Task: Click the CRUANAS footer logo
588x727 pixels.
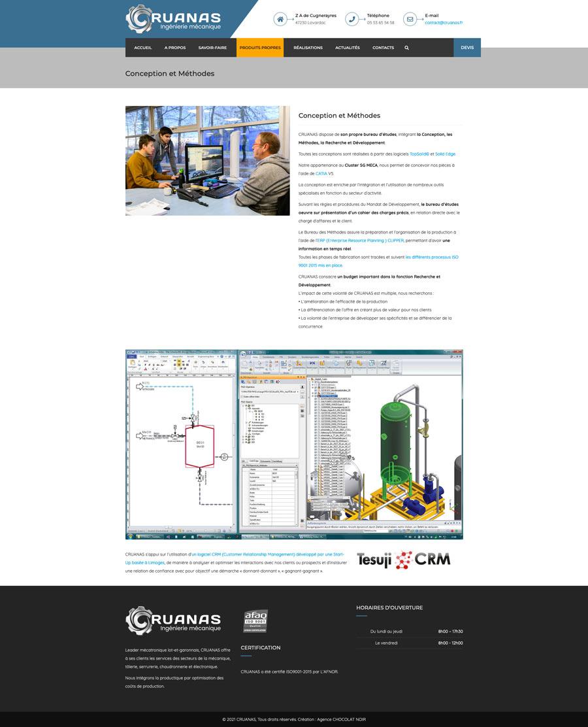Action: coord(173,620)
